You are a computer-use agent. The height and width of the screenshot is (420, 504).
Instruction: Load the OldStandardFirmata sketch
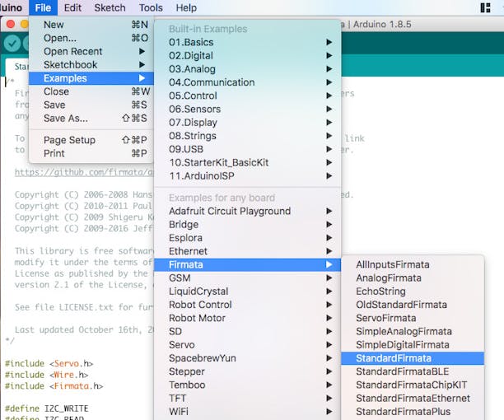413,305
